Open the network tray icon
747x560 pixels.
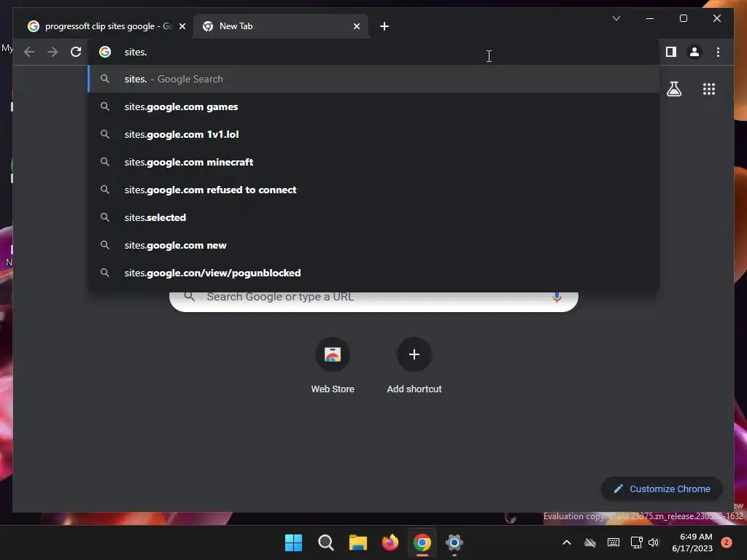pos(636,542)
